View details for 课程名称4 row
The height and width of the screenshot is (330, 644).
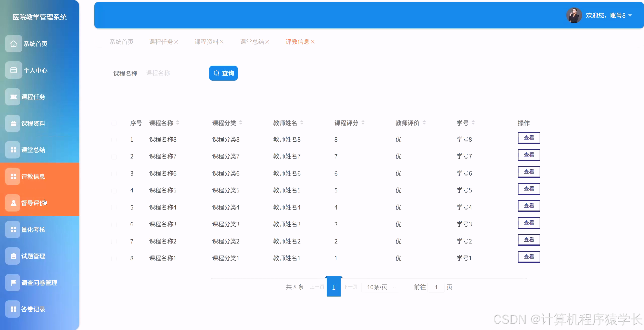(529, 206)
